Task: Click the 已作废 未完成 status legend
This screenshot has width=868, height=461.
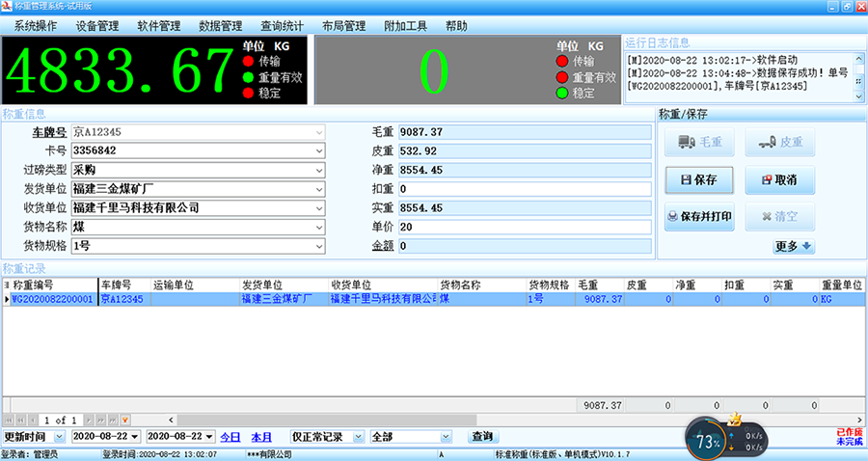Action: click(849, 437)
